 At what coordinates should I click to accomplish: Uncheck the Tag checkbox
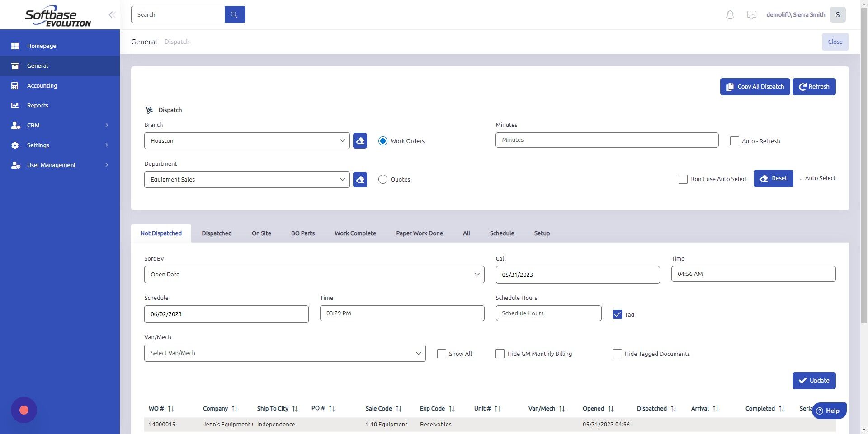pyautogui.click(x=617, y=314)
